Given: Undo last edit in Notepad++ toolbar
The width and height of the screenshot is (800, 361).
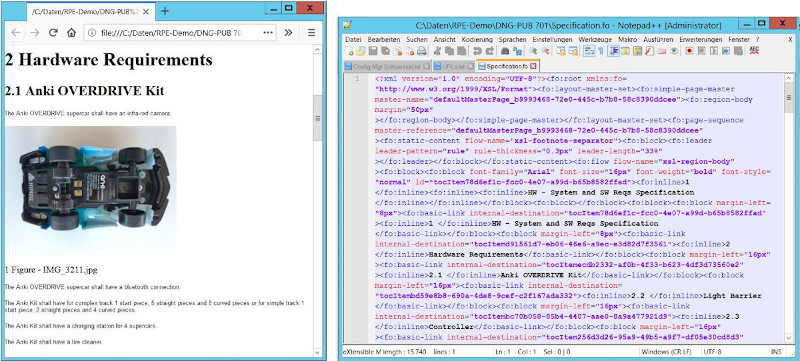Looking at the screenshot, I should (x=478, y=51).
